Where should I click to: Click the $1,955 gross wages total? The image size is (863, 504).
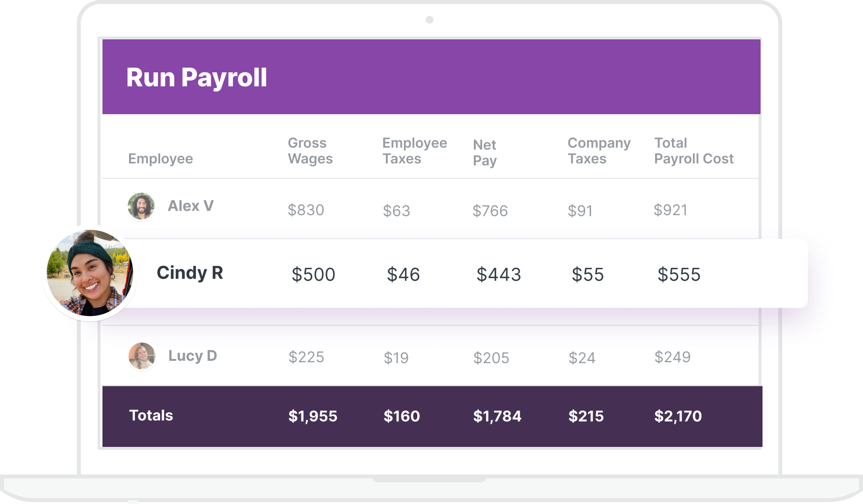click(313, 416)
